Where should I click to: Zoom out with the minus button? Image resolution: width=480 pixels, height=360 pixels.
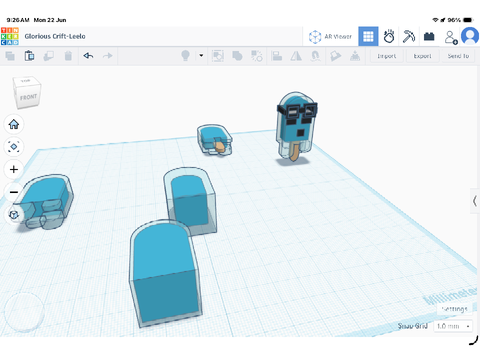[14, 192]
